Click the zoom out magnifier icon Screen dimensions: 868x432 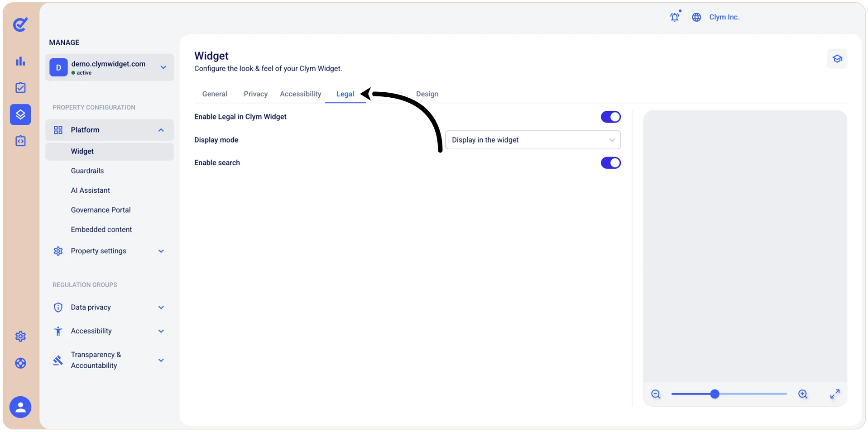656,394
